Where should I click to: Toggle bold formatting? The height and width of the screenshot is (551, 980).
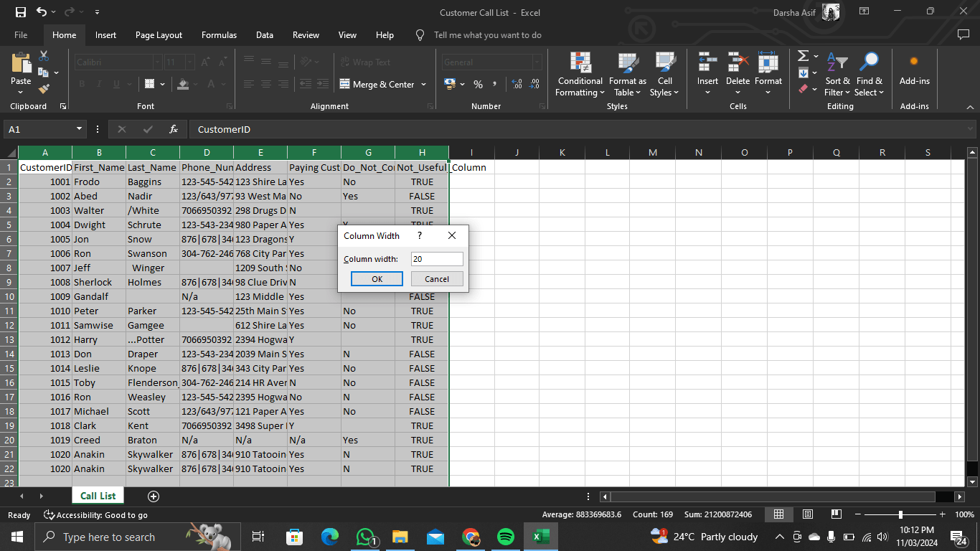(81, 84)
